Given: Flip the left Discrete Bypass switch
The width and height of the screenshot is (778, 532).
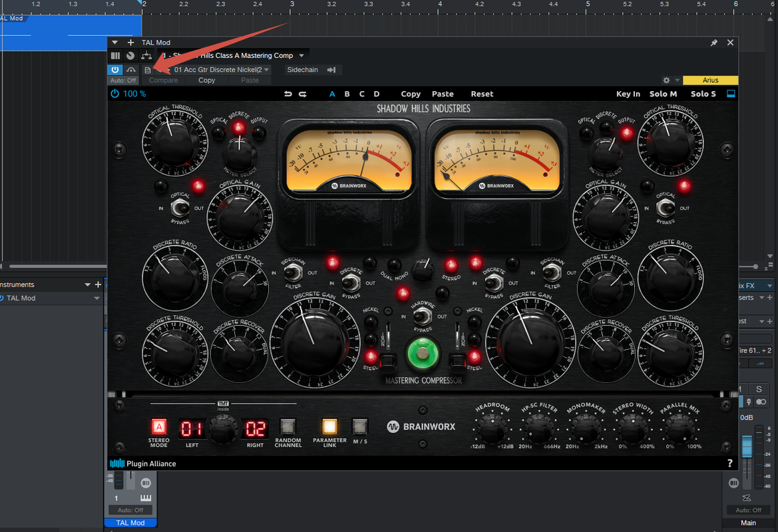Looking at the screenshot, I should point(351,283).
